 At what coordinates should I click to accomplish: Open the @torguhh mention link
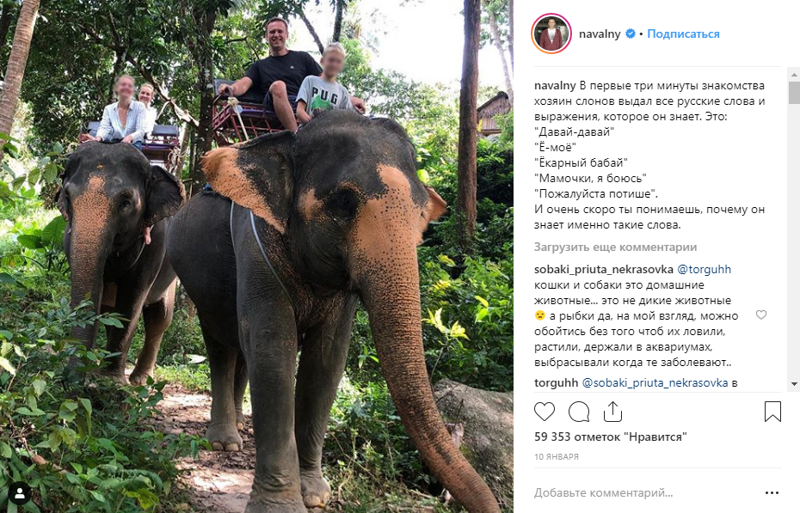[x=704, y=269]
